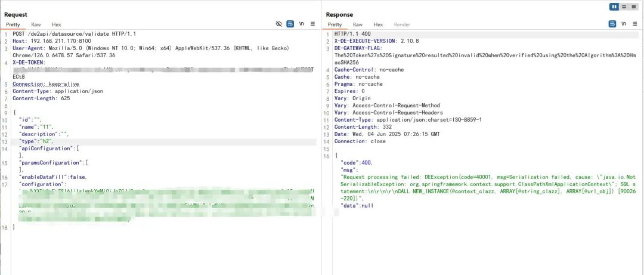
Task: Toggle the blue word-wrap icon in Response panel
Action: pos(612,24)
